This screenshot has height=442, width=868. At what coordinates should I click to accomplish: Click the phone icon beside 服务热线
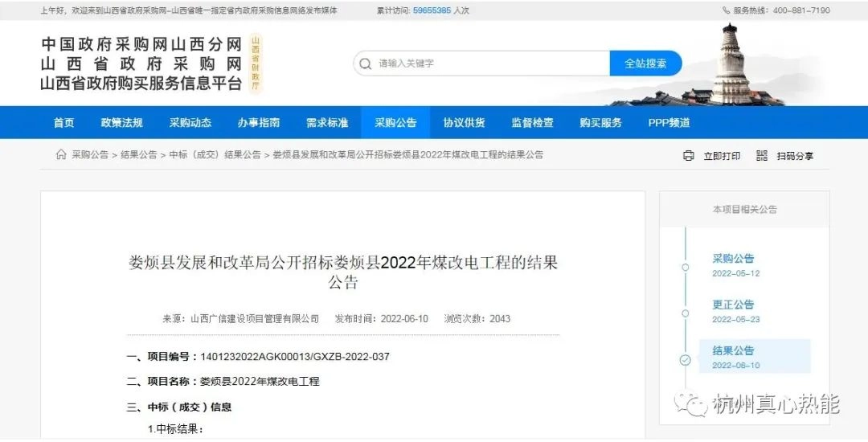pos(727,10)
